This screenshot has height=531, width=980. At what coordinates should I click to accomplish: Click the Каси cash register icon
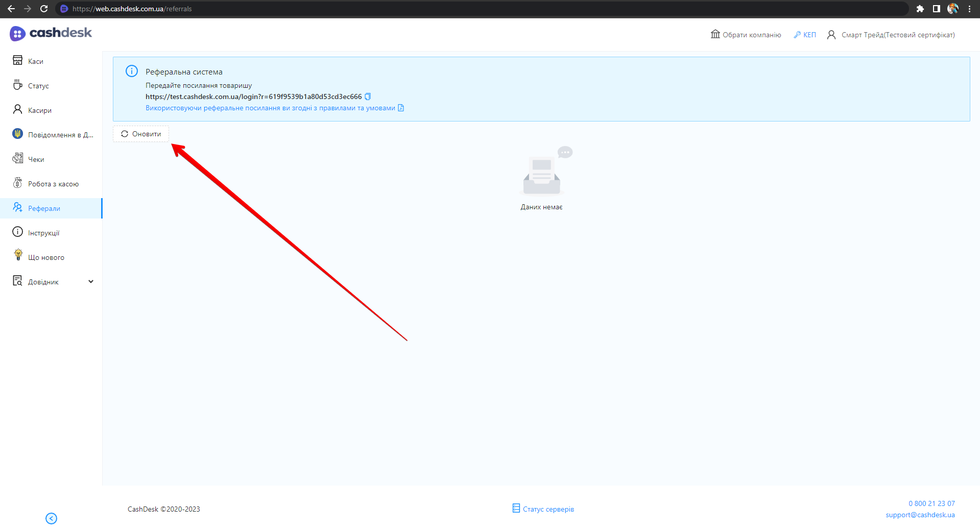coord(18,61)
